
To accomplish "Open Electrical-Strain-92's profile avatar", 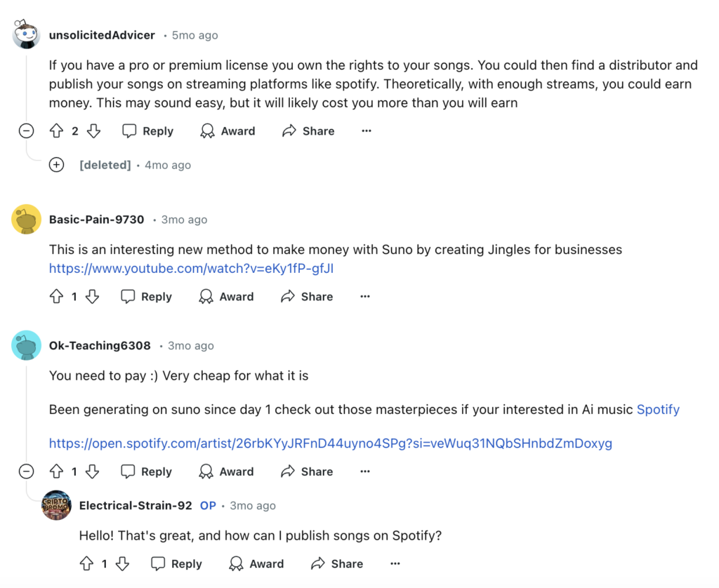I will tap(56, 505).
